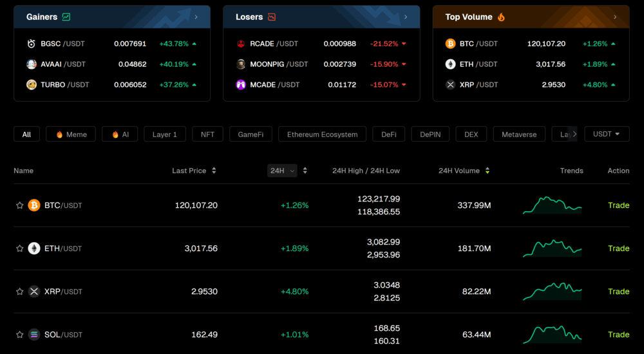Click the Ethereum icon in the market table
This screenshot has width=644, height=354.
coord(34,248)
